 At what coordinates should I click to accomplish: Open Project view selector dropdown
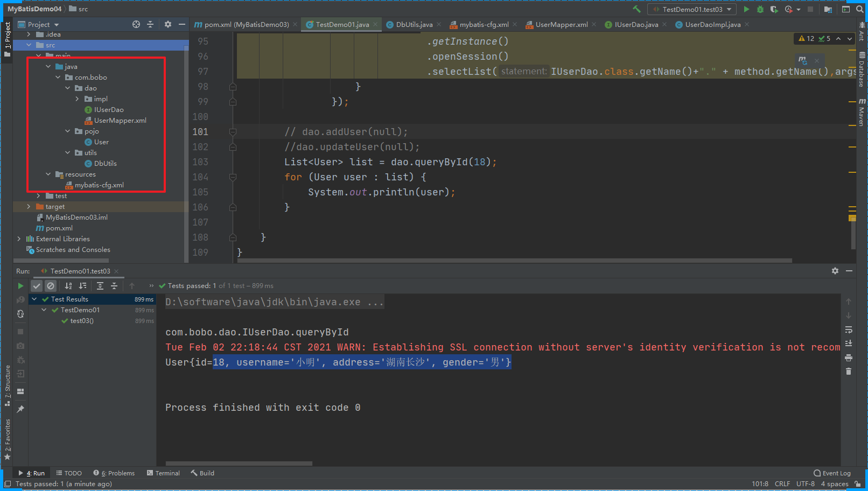coord(38,24)
